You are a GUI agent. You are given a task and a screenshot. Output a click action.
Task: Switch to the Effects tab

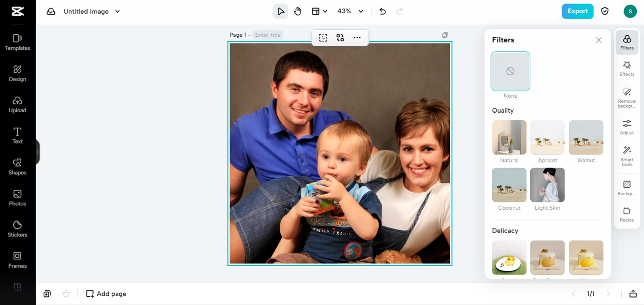[x=627, y=68]
